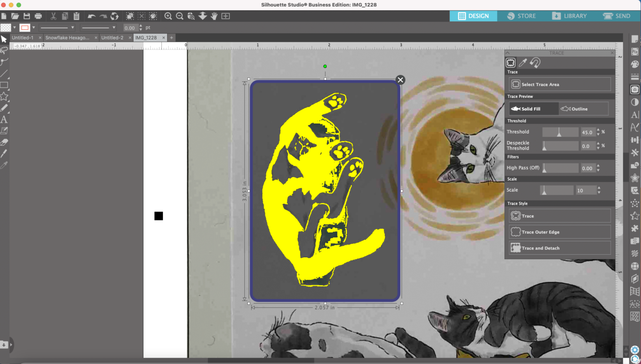Select the Knife tool
This screenshot has width=641, height=364.
4,154
